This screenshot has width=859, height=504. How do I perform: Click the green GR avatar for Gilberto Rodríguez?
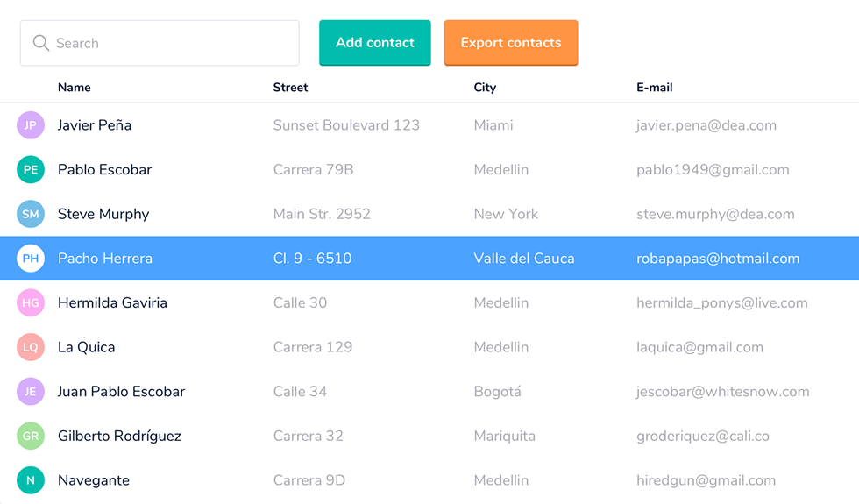coord(31,436)
